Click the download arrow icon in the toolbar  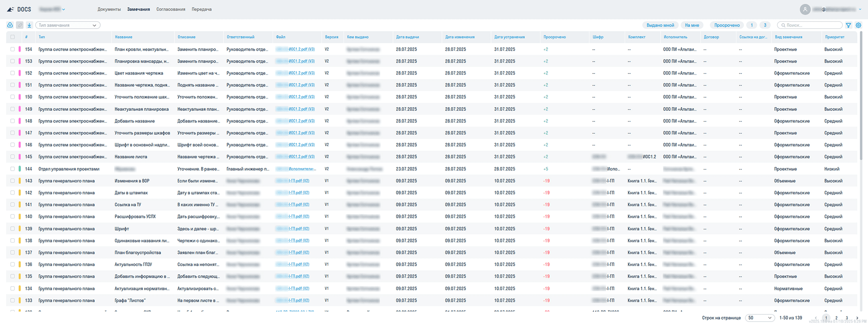[29, 25]
